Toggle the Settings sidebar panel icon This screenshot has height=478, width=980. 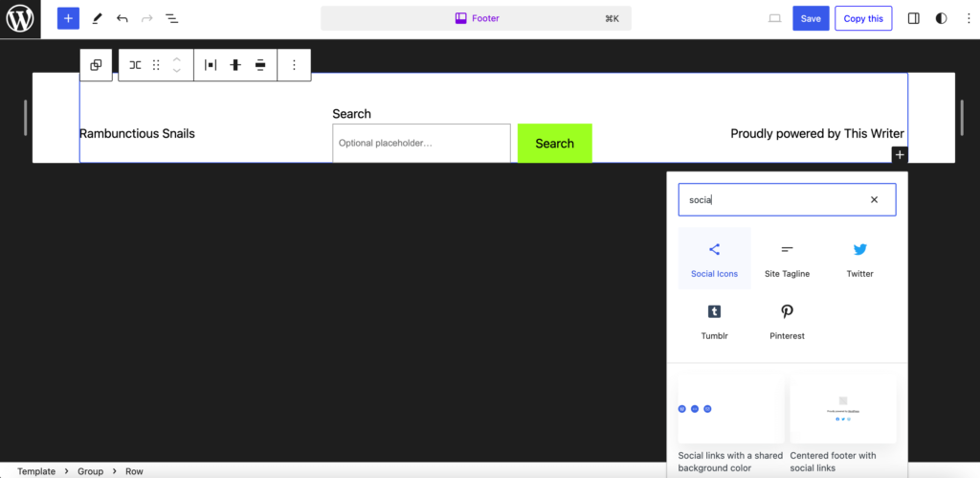pos(914,19)
